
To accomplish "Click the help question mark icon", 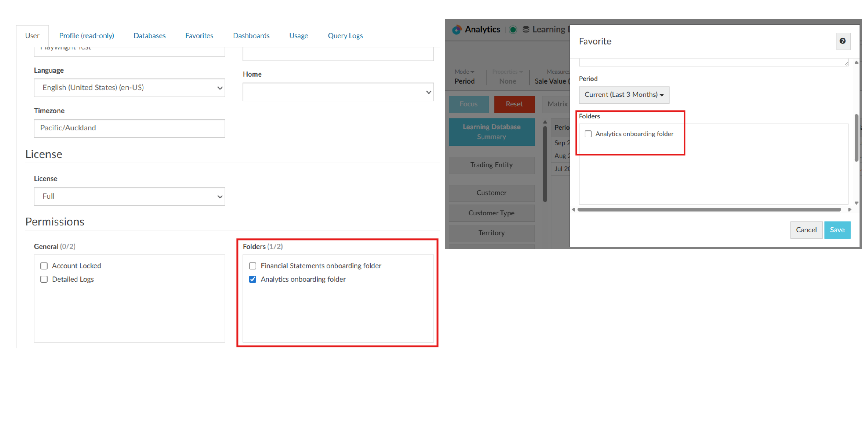I will pos(842,41).
